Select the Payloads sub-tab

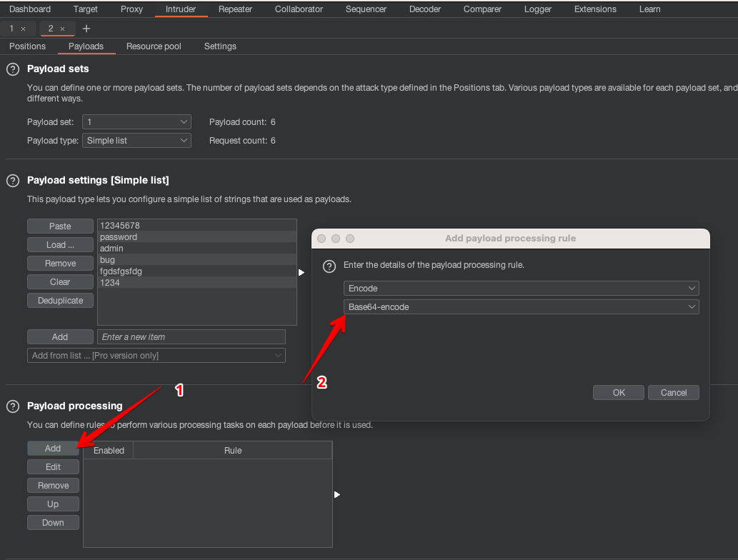tap(86, 46)
